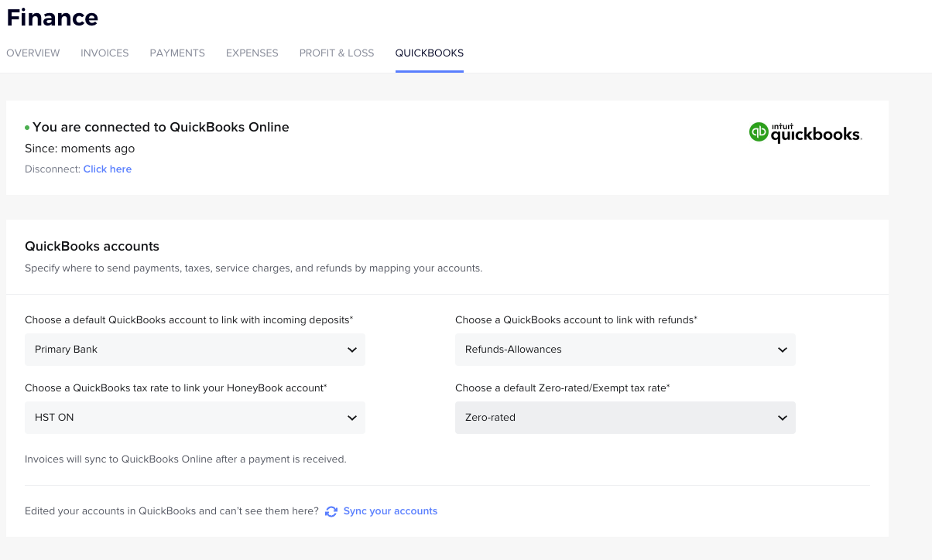The height and width of the screenshot is (560, 932).
Task: Click the 'Invoices will sync to QuickBooks' note
Action: pos(186,459)
